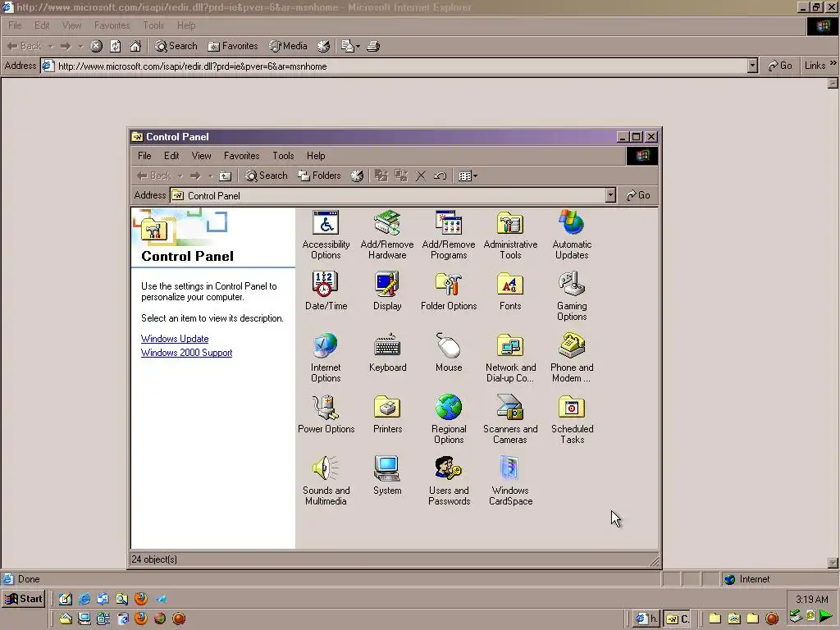The width and height of the screenshot is (840, 630).
Task: Click the Go button in Control Panel
Action: [638, 195]
